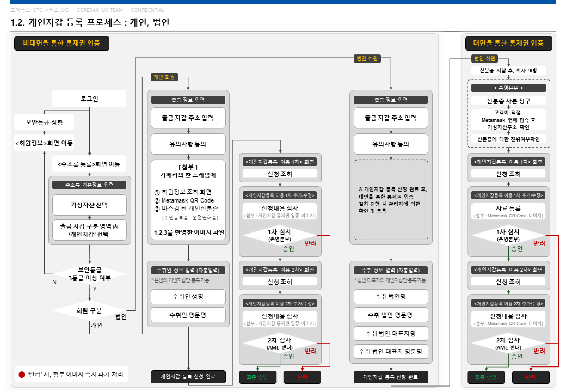Screen dimensions: 566x392
Task: Select the '수취 법인명' field box
Action: tap(391, 296)
